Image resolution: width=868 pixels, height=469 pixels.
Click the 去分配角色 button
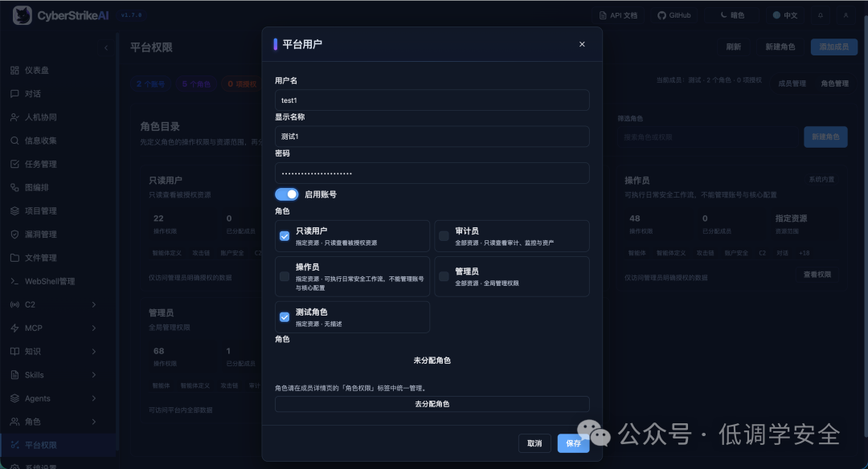(x=432, y=404)
